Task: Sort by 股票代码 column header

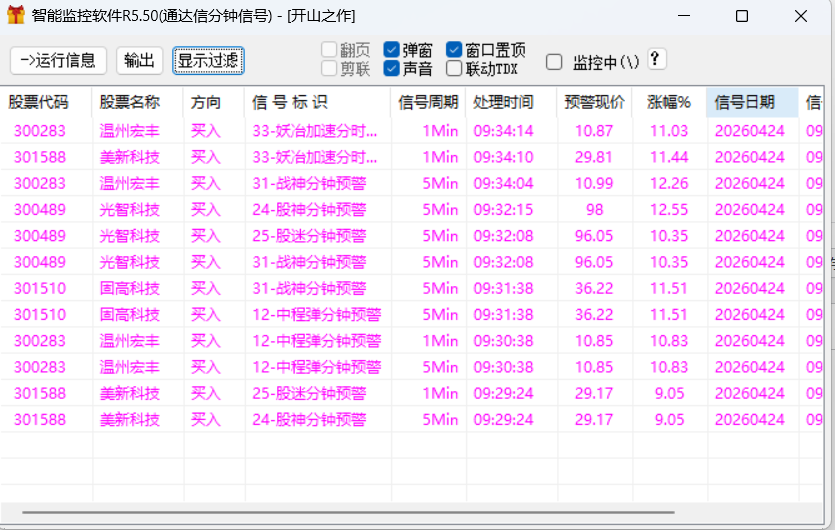Action: [46, 102]
